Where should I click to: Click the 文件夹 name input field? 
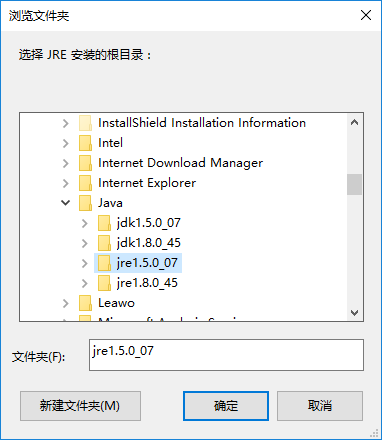click(x=226, y=355)
